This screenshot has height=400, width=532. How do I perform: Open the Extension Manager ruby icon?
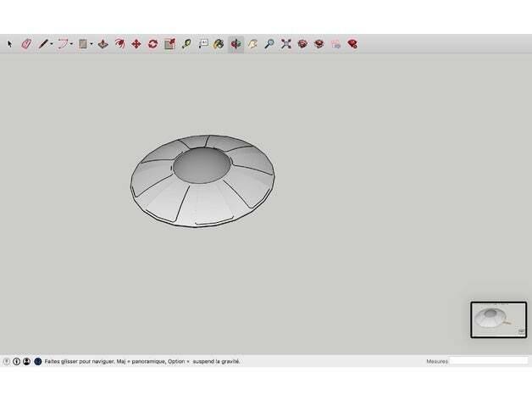coord(352,44)
